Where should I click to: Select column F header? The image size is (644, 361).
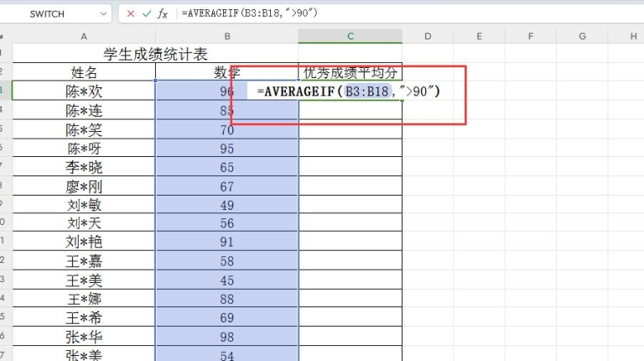(531, 36)
